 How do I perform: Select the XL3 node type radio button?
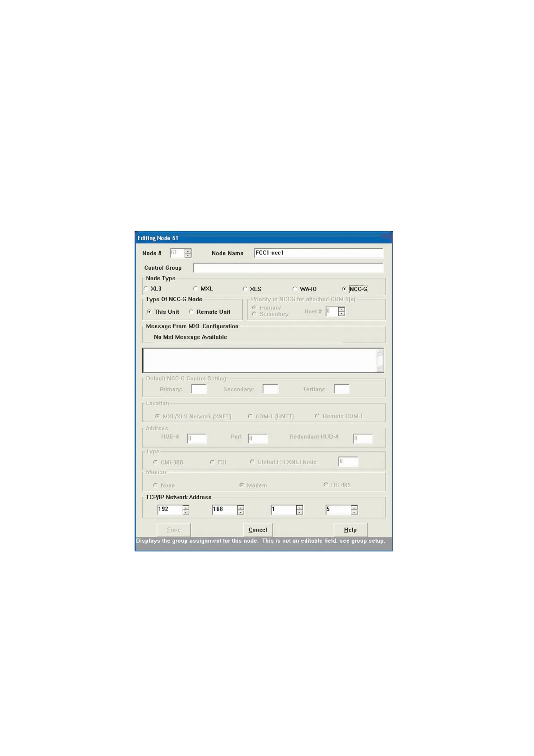click(153, 289)
